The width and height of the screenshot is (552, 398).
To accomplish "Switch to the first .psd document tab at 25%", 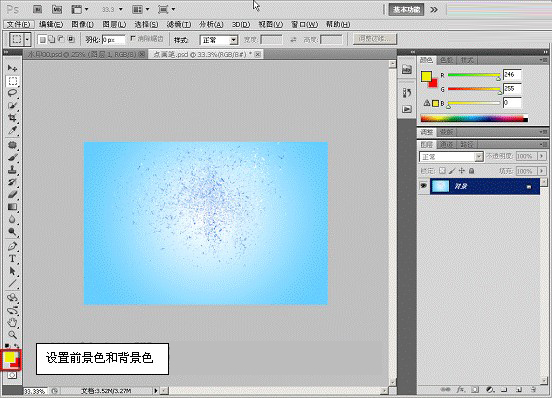I will point(83,55).
